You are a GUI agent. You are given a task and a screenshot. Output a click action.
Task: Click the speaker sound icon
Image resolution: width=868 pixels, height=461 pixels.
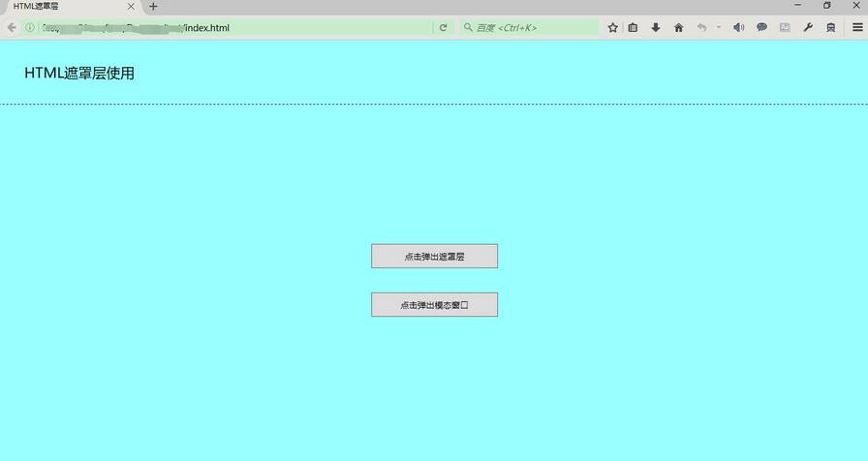click(738, 28)
